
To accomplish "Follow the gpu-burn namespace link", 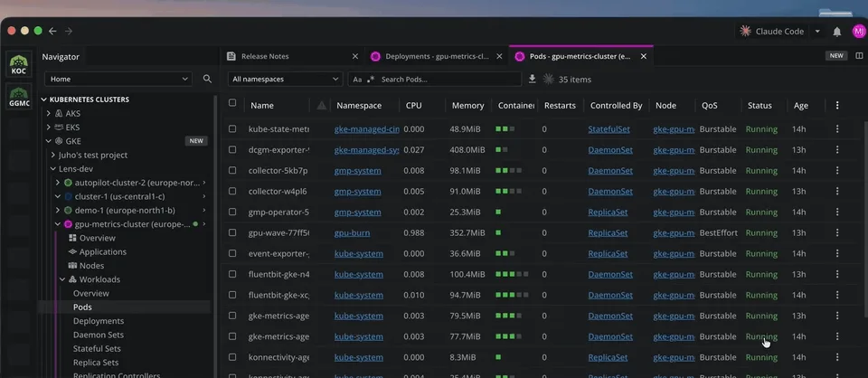I will [352, 233].
